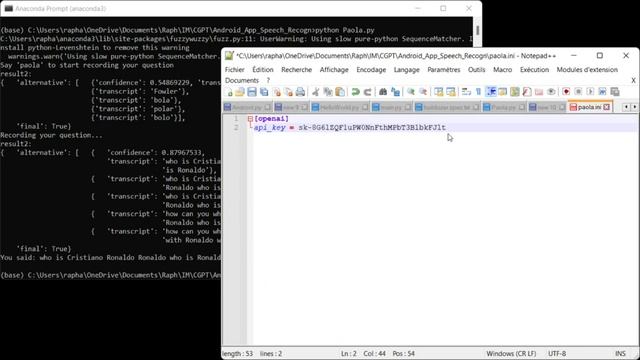The image size is (640, 360).
Task: Switch to the Paola.py tab
Action: click(504, 107)
